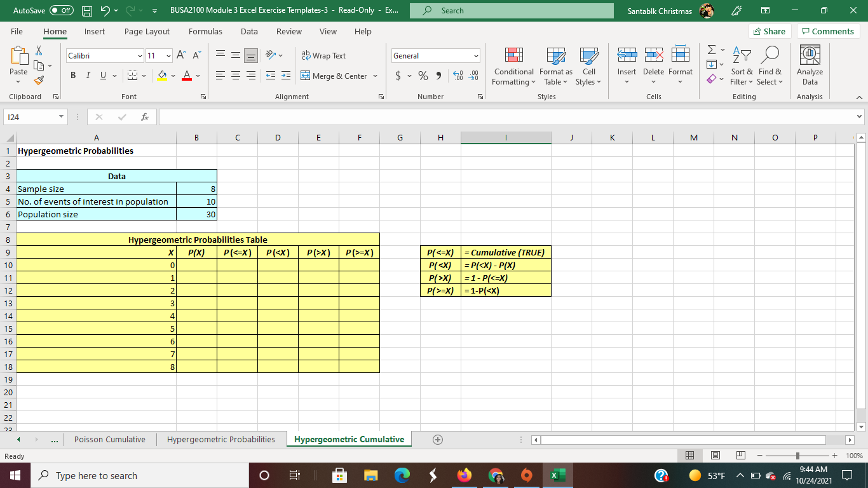
Task: Toggle bold formatting
Action: coord(72,75)
